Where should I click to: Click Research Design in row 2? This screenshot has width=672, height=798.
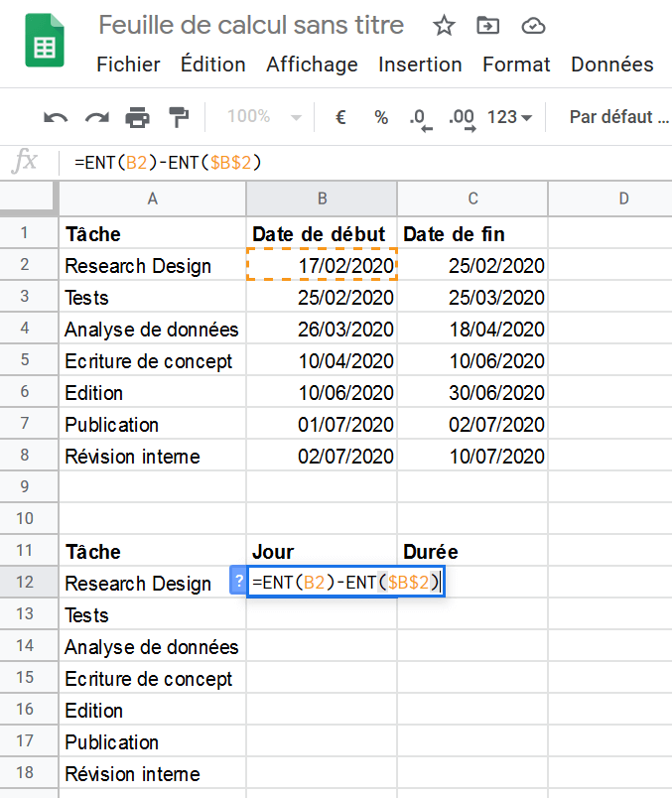point(152,265)
